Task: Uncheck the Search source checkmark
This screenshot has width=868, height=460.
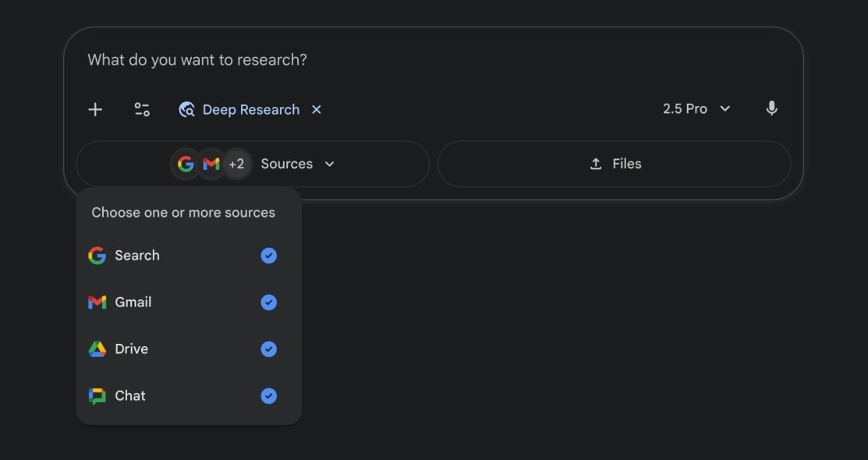Action: point(268,256)
